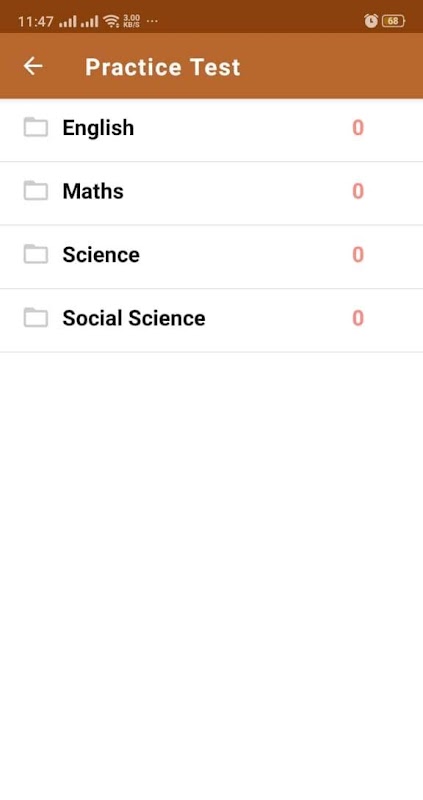Tap the 11:47 clock in status bar

tap(36, 21)
